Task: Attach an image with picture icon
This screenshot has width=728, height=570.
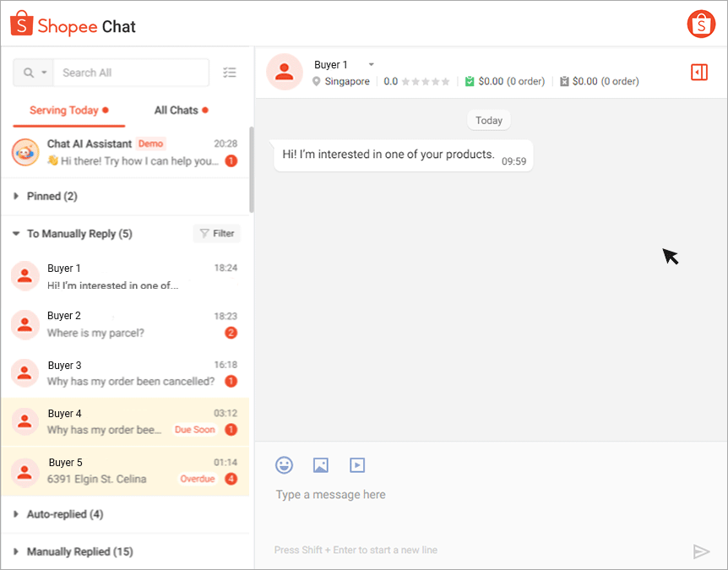Action: tap(321, 464)
